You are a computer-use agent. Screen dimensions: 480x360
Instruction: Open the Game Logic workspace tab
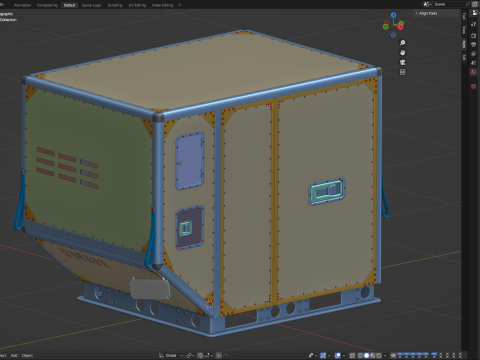91,5
